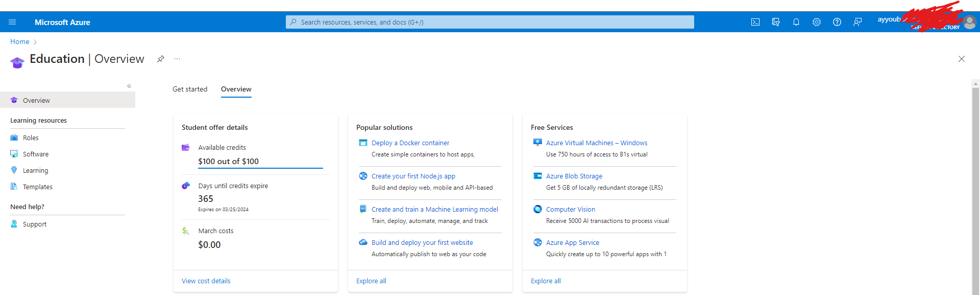
Task: Click the $0.00 March costs value
Action: [x=209, y=244]
